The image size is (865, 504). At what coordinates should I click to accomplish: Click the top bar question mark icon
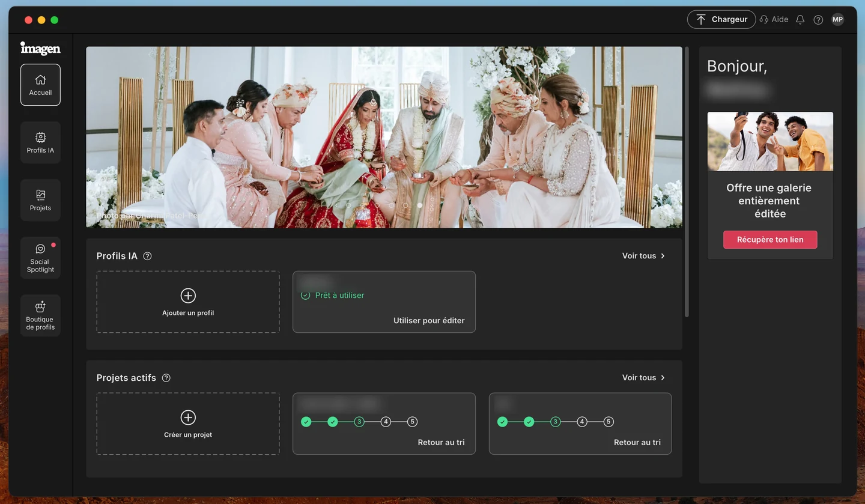click(818, 20)
